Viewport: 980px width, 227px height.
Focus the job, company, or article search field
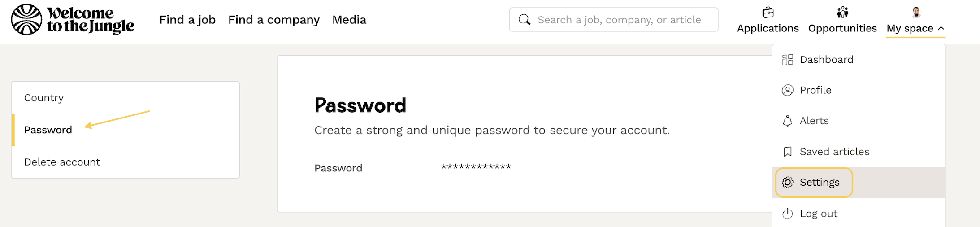click(619, 20)
